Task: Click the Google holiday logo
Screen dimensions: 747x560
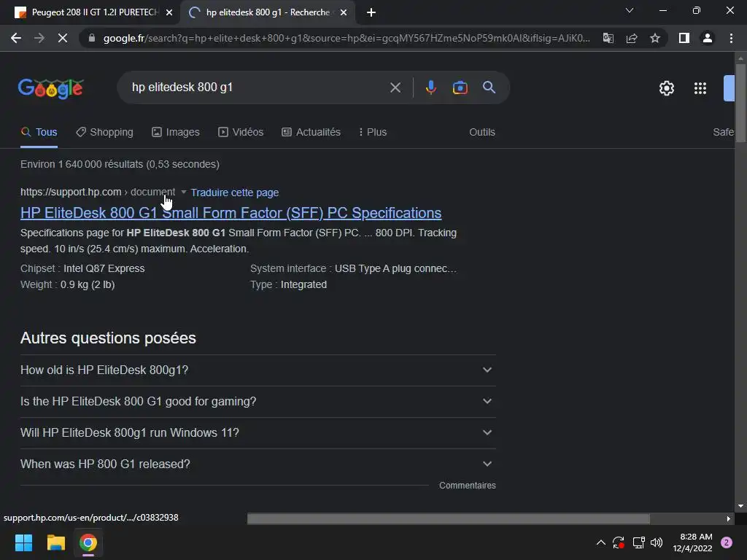Action: (x=51, y=88)
